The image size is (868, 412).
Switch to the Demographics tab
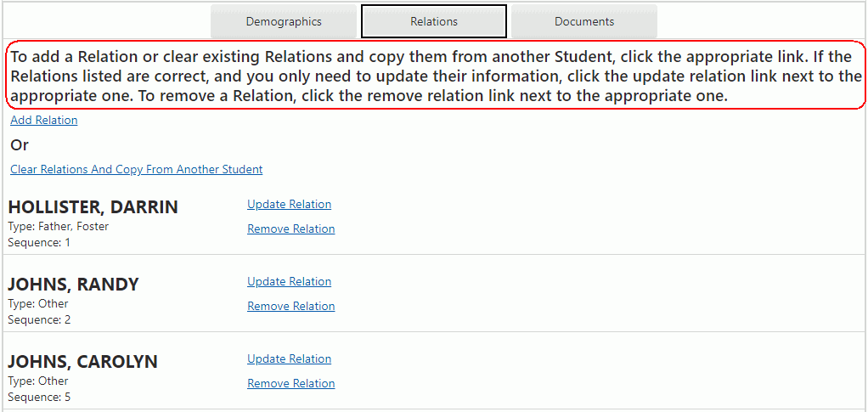click(284, 21)
